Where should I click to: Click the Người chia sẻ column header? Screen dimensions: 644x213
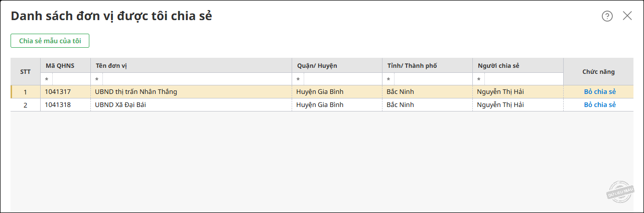pyautogui.click(x=498, y=66)
